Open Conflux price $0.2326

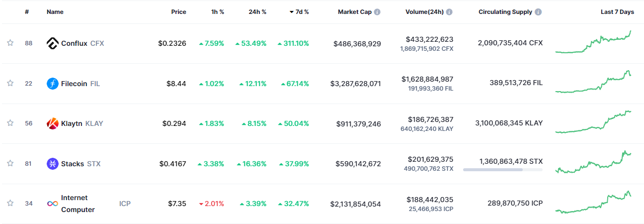(x=172, y=44)
